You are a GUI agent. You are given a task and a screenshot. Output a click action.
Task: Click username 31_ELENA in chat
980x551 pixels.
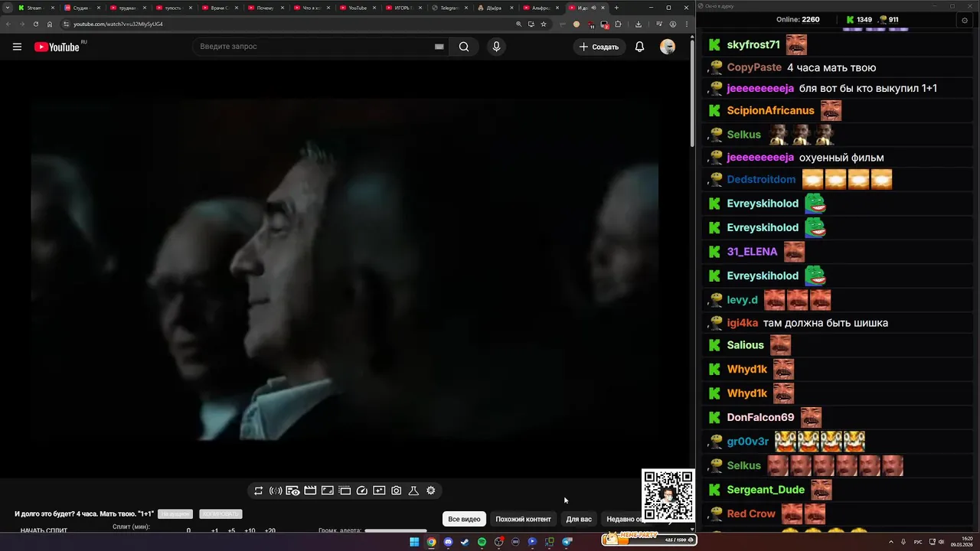coord(752,252)
